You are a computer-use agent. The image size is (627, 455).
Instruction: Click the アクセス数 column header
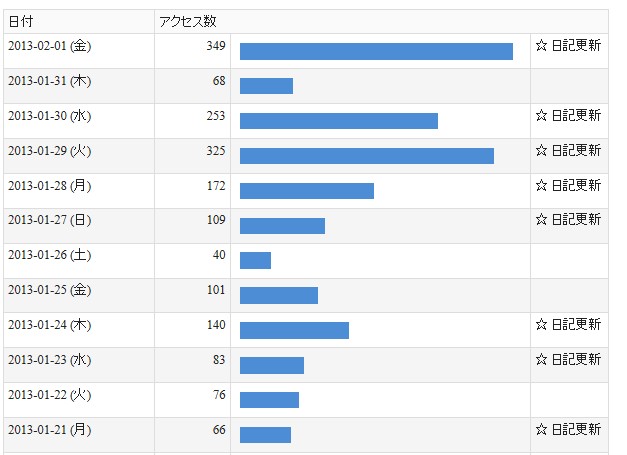[x=188, y=21]
